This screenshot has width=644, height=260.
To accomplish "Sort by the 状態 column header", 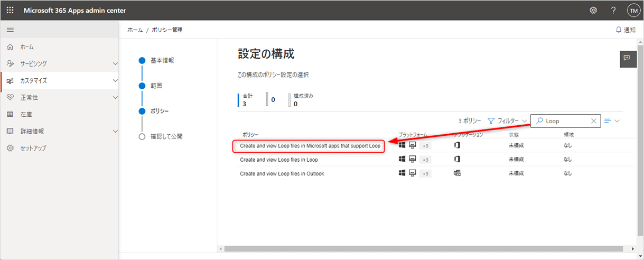I will (x=514, y=135).
